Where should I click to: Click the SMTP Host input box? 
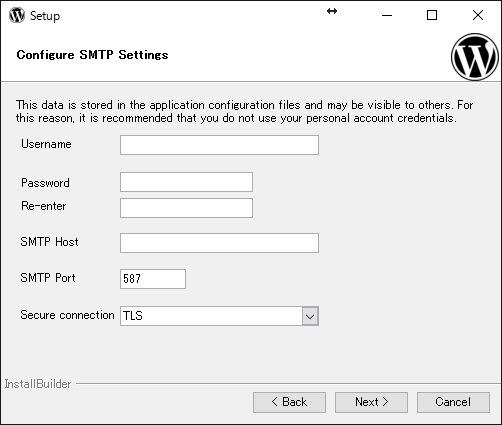(x=219, y=243)
